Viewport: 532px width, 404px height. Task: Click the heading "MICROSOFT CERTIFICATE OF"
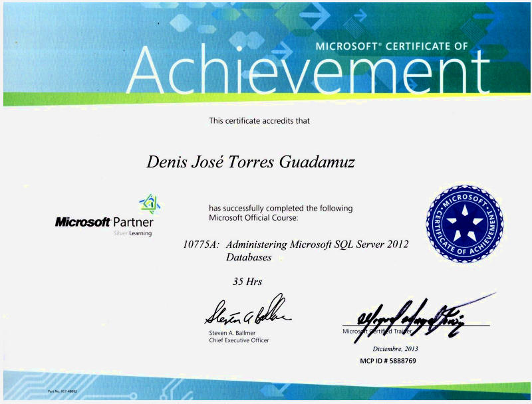click(x=392, y=47)
